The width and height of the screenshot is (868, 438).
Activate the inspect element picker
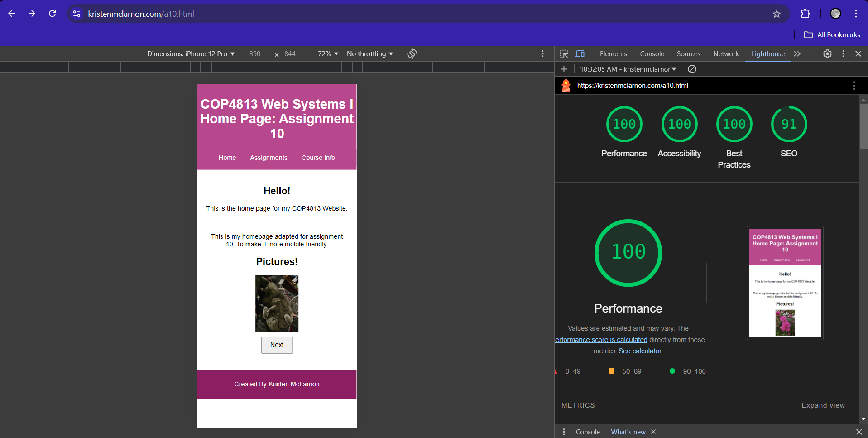point(564,54)
